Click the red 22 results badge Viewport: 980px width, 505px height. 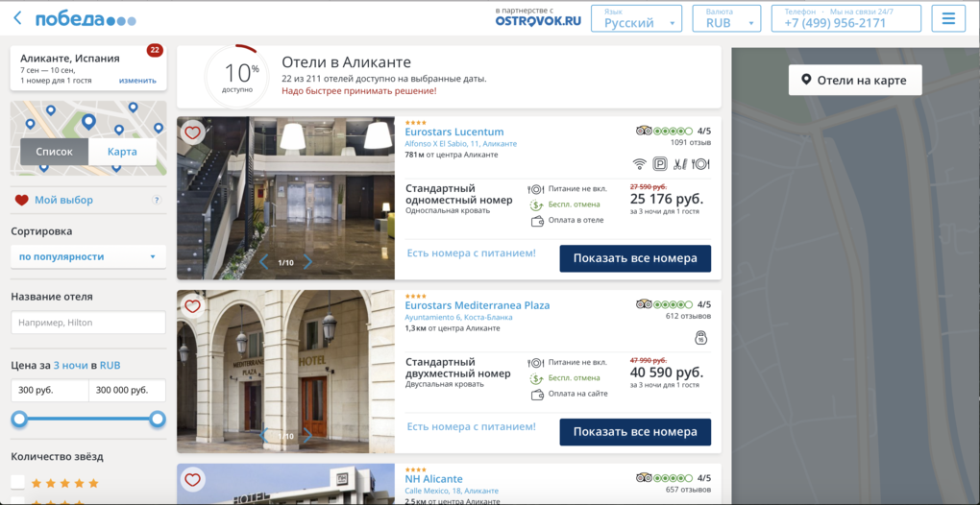(155, 50)
